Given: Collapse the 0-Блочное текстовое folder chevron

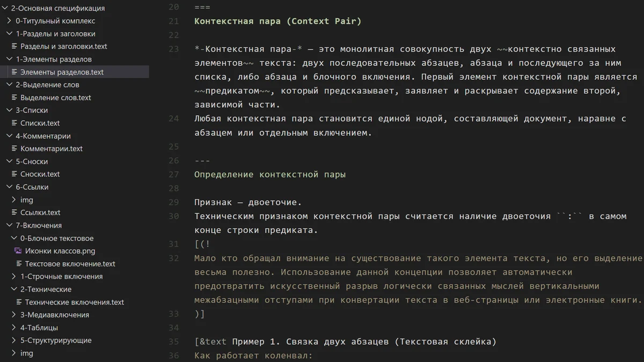Looking at the screenshot, I should coord(14,238).
